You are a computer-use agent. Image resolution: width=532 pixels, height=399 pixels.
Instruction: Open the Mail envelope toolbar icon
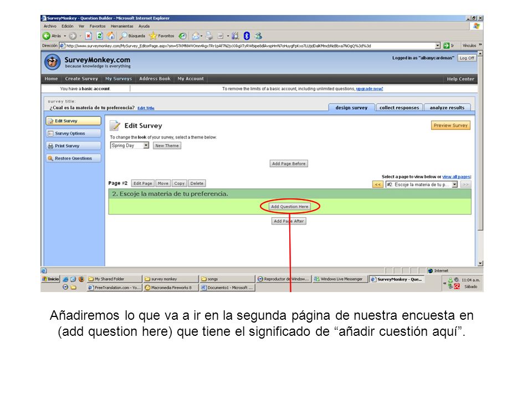tap(196, 35)
